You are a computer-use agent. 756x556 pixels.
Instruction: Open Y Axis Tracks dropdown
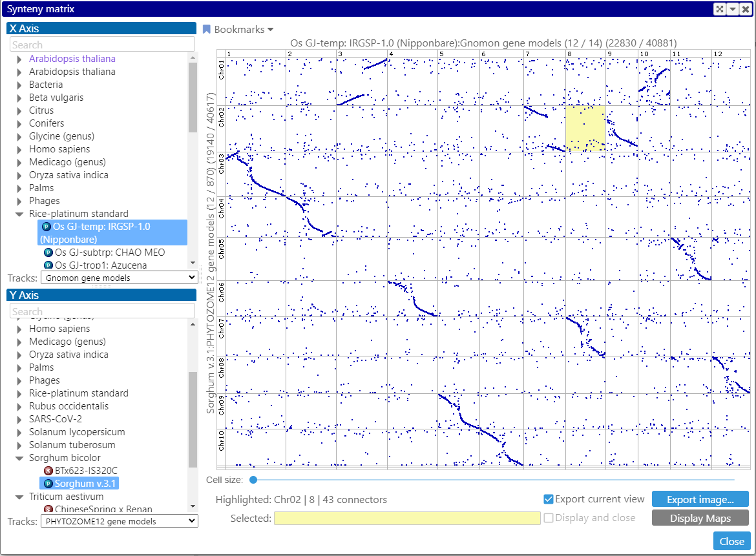coord(119,521)
